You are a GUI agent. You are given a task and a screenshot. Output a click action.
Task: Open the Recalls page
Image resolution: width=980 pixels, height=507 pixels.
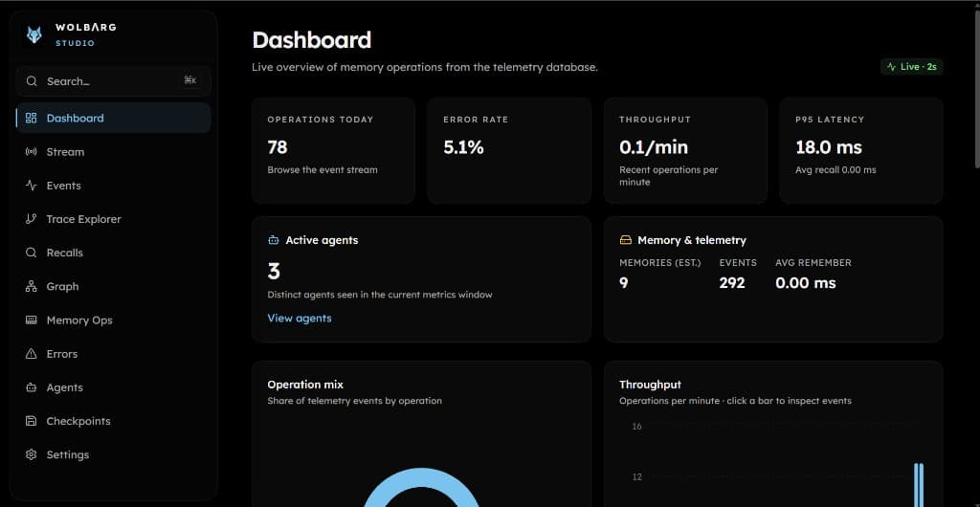(113, 253)
